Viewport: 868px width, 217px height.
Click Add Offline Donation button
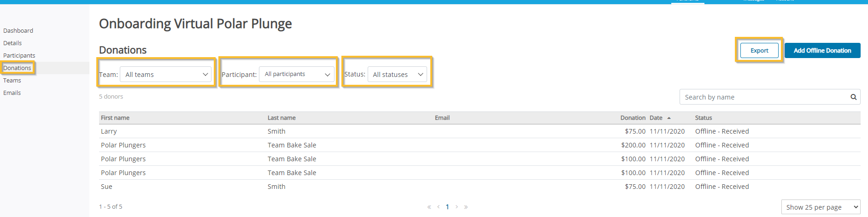[x=822, y=51]
